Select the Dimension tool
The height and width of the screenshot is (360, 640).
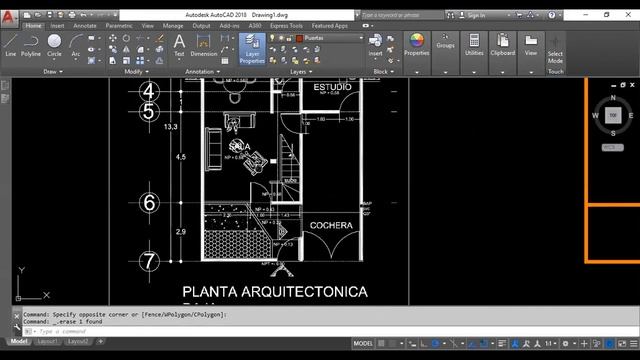[203, 46]
